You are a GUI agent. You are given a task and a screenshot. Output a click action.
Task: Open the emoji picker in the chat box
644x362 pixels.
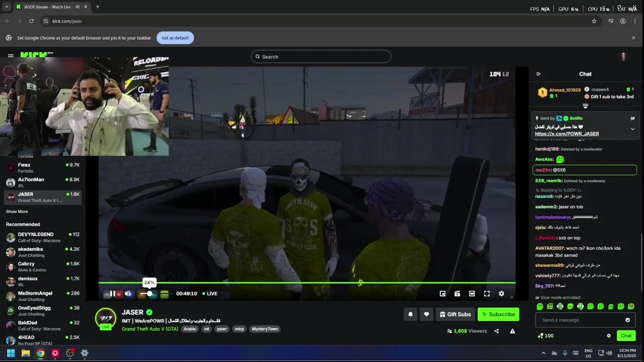627,320
